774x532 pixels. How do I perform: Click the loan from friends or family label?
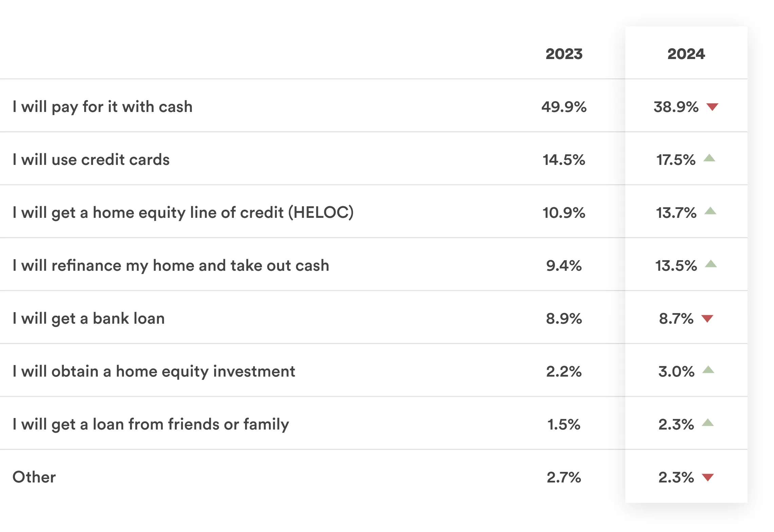click(x=151, y=424)
